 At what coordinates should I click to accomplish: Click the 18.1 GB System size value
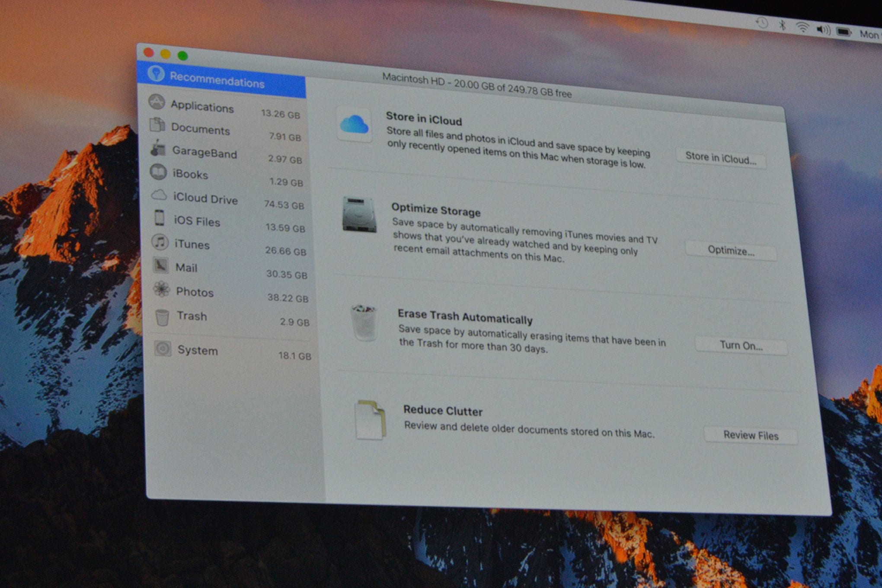click(x=295, y=356)
